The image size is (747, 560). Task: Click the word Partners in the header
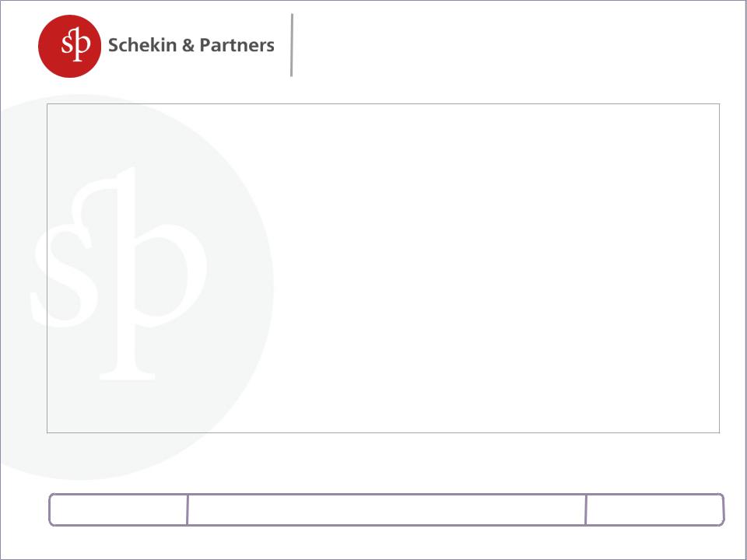[x=237, y=45]
